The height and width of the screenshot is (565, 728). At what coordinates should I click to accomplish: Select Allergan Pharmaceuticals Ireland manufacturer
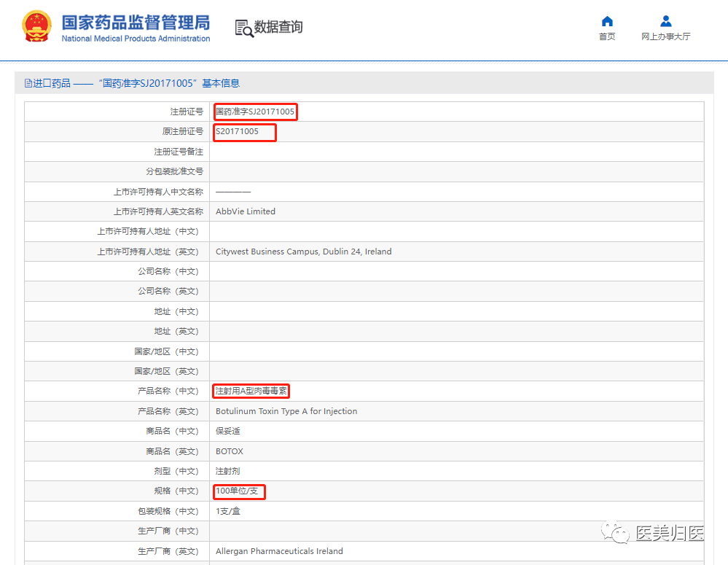tap(279, 551)
